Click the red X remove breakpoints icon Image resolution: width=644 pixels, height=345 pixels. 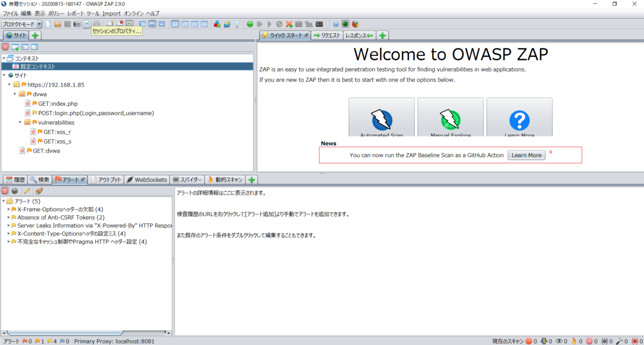point(289,24)
